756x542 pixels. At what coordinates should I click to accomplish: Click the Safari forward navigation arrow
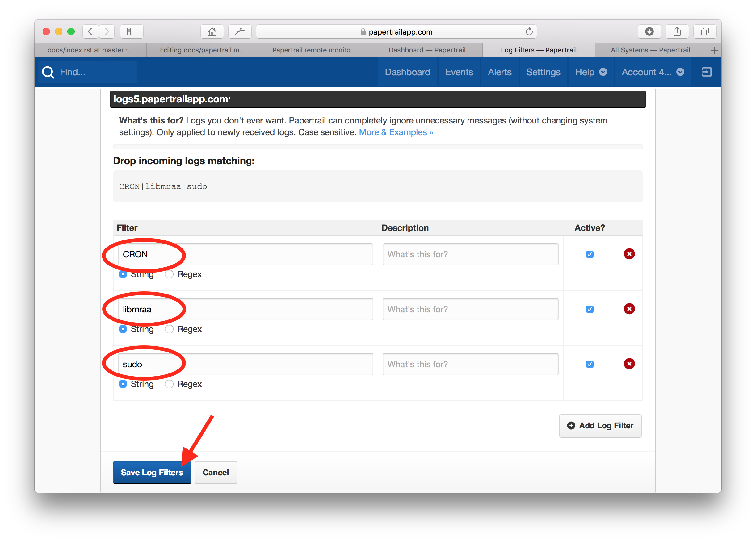pos(107,32)
